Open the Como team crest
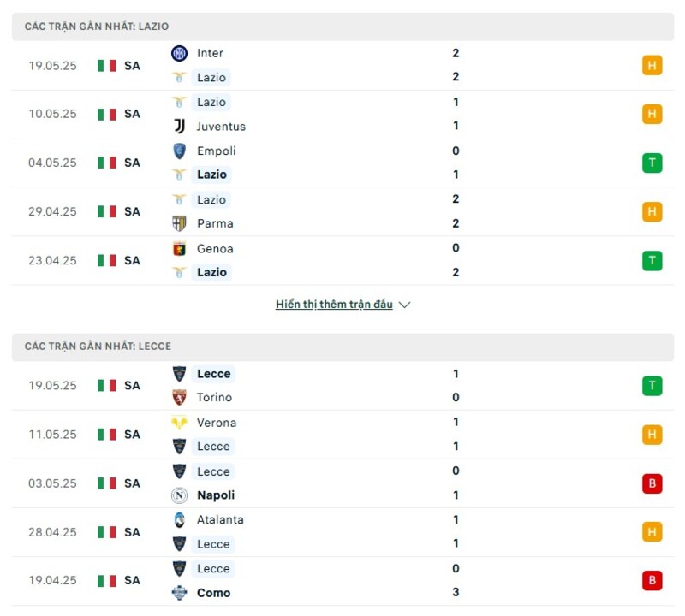The image size is (685, 616). pos(180,592)
